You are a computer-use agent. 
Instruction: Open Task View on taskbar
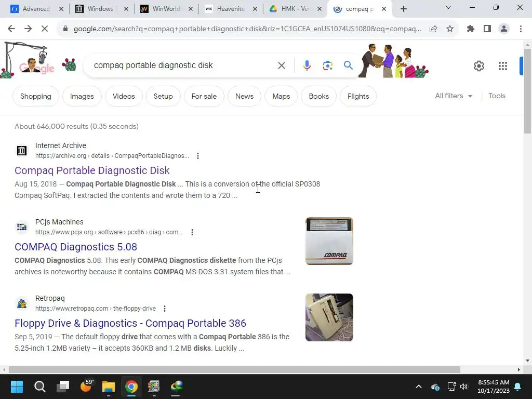point(63,386)
